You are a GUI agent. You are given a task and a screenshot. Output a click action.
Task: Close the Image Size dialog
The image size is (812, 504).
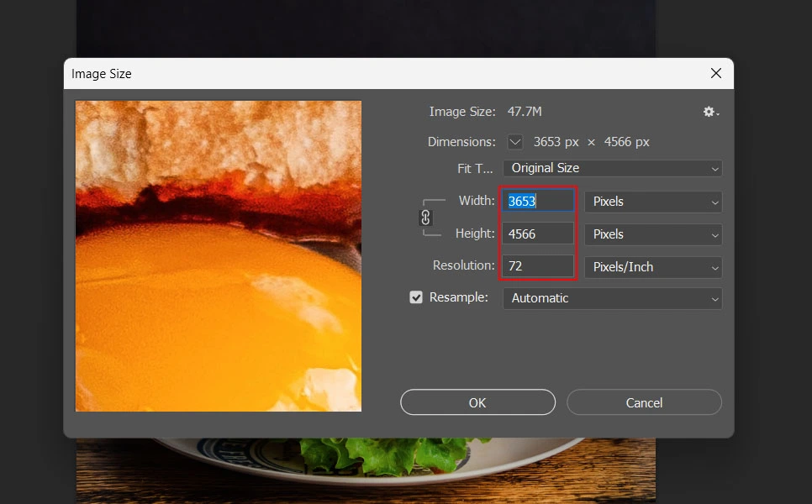pyautogui.click(x=715, y=73)
